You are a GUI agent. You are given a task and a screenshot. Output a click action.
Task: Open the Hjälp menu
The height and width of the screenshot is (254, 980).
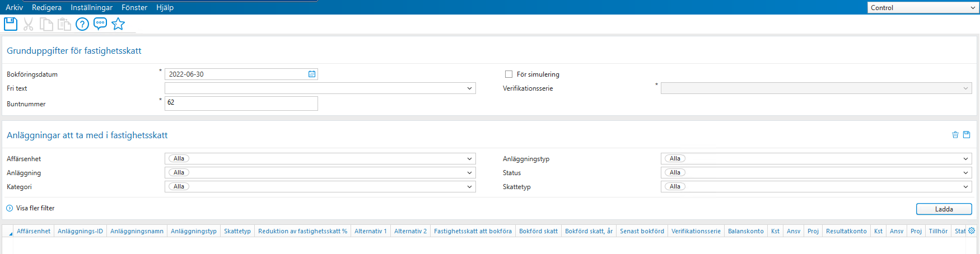click(165, 7)
